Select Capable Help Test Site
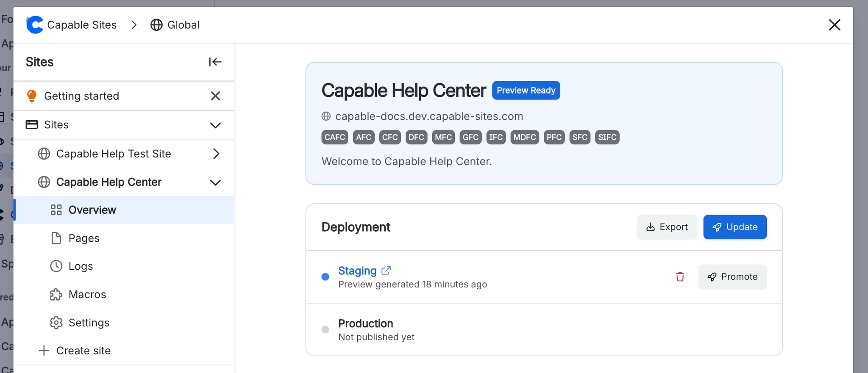Viewport: 868px width, 373px height. (124, 154)
